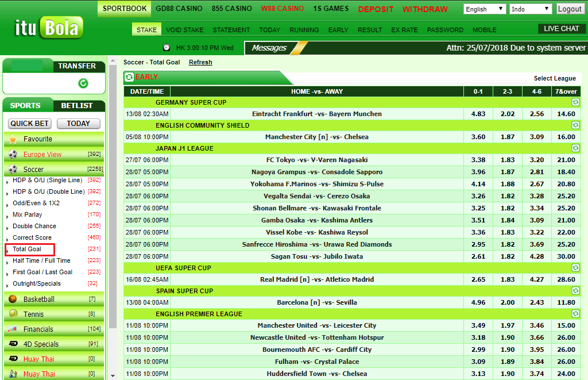Refresh the Spain Super Cup league

click(x=575, y=291)
